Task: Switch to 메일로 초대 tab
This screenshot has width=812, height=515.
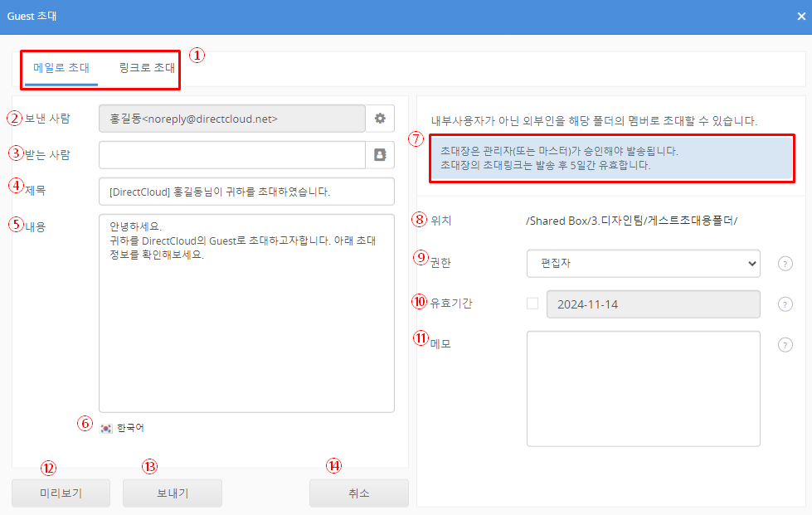Action: tap(61, 68)
